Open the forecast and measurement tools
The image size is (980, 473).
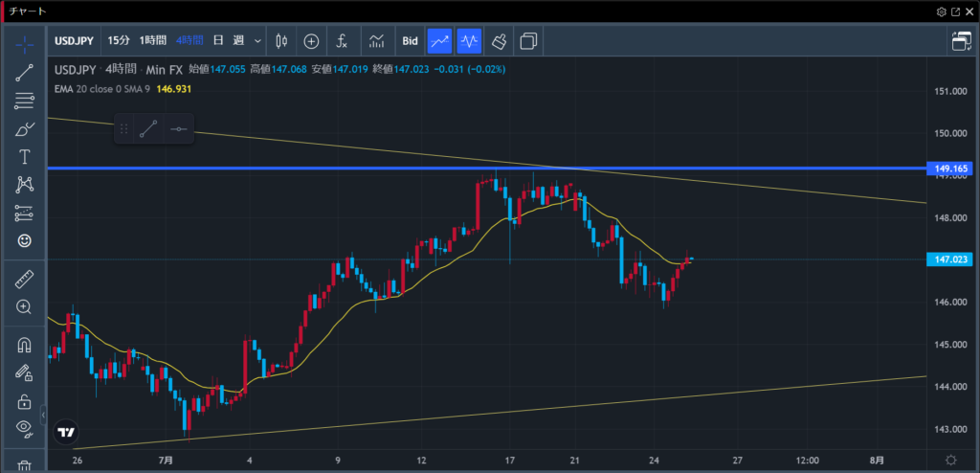(24, 213)
